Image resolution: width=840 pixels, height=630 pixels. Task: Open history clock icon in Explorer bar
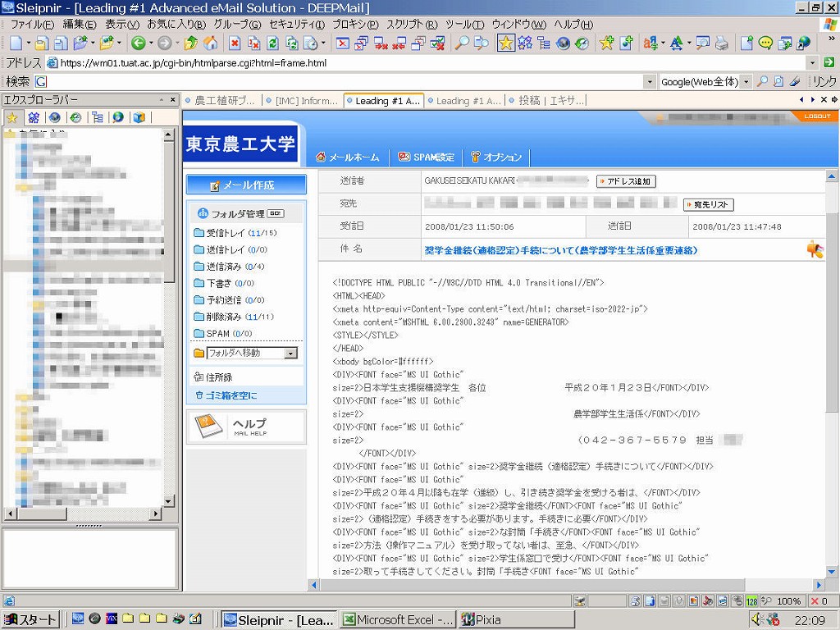75,117
